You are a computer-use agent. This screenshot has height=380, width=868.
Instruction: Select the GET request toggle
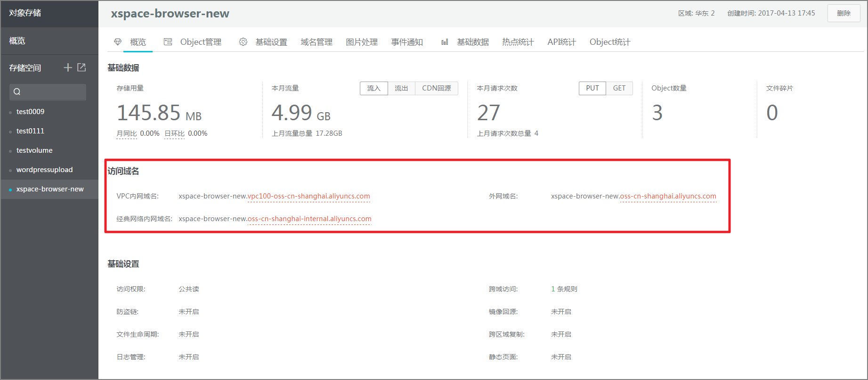tap(619, 88)
